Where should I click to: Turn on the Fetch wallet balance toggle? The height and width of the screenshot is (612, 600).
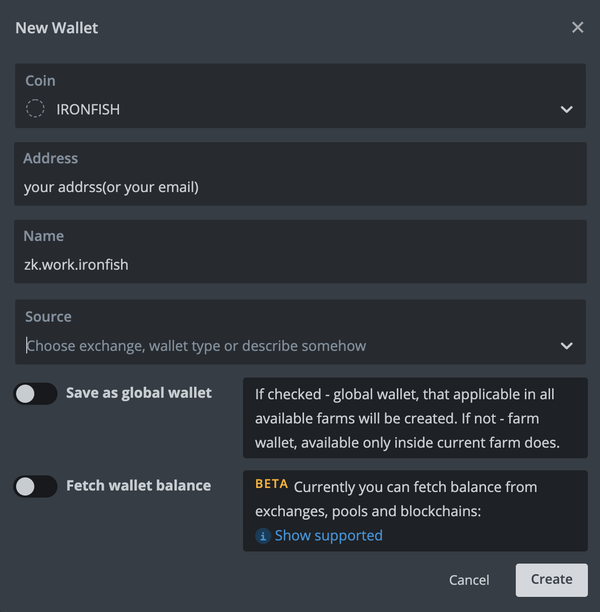tap(36, 487)
